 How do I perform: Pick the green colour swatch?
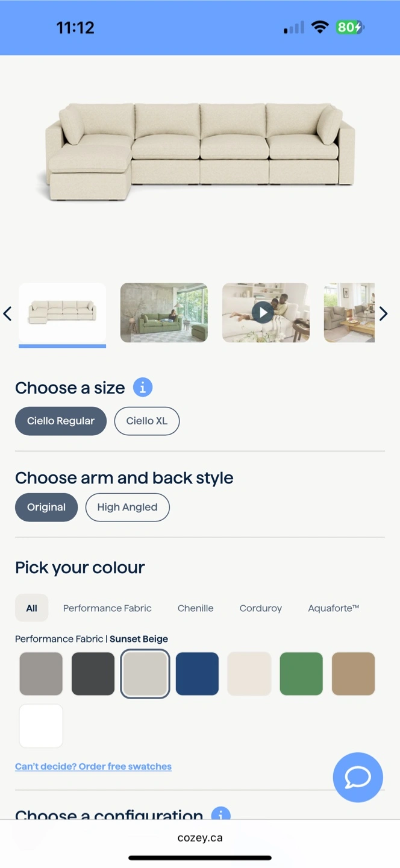pyautogui.click(x=301, y=674)
